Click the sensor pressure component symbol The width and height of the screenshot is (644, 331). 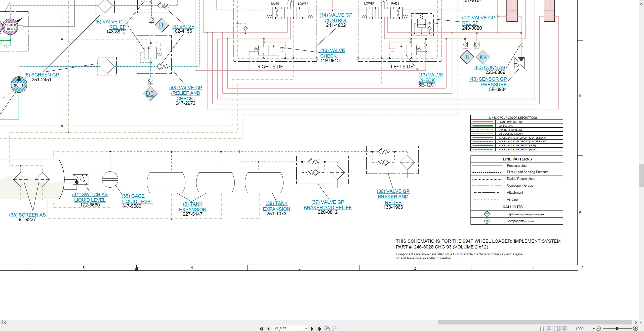519,63
